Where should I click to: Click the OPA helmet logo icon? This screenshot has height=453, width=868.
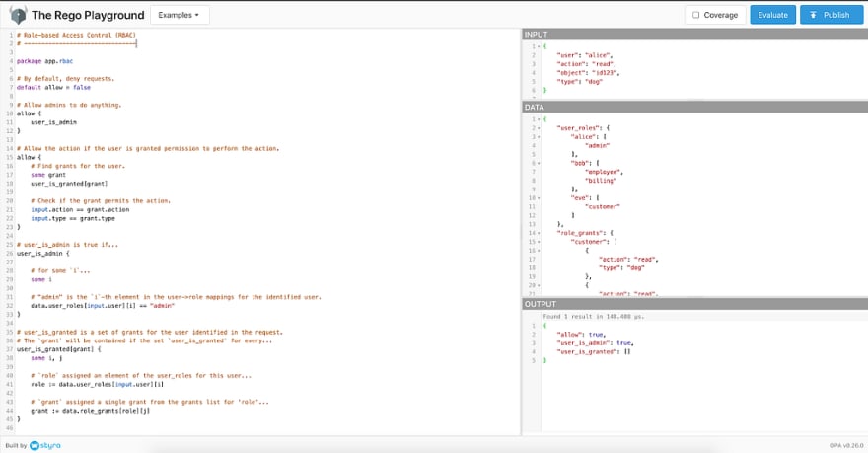click(19, 15)
